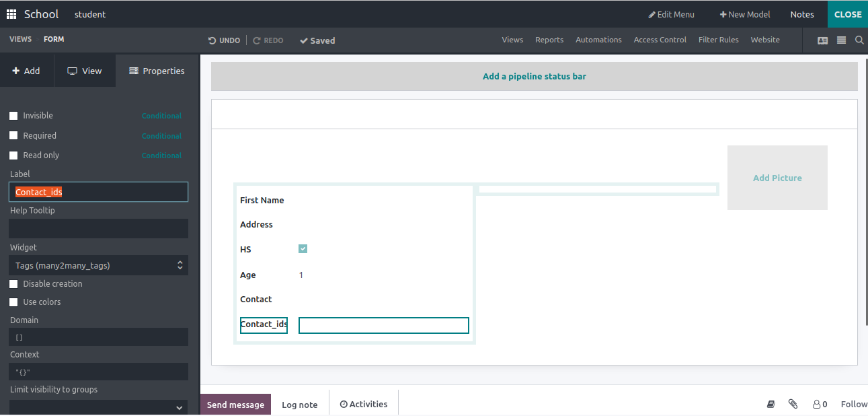The width and height of the screenshot is (868, 416).
Task: Switch to list view icon
Action: pyautogui.click(x=841, y=40)
